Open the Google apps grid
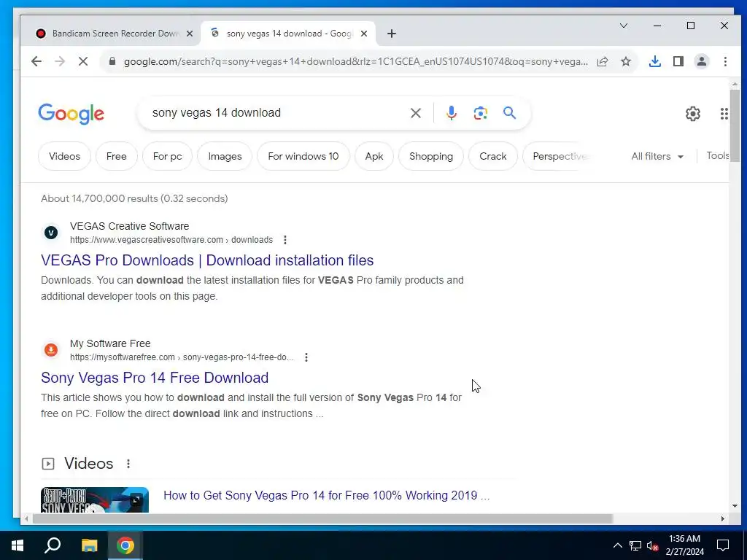This screenshot has width=747, height=560. point(724,113)
